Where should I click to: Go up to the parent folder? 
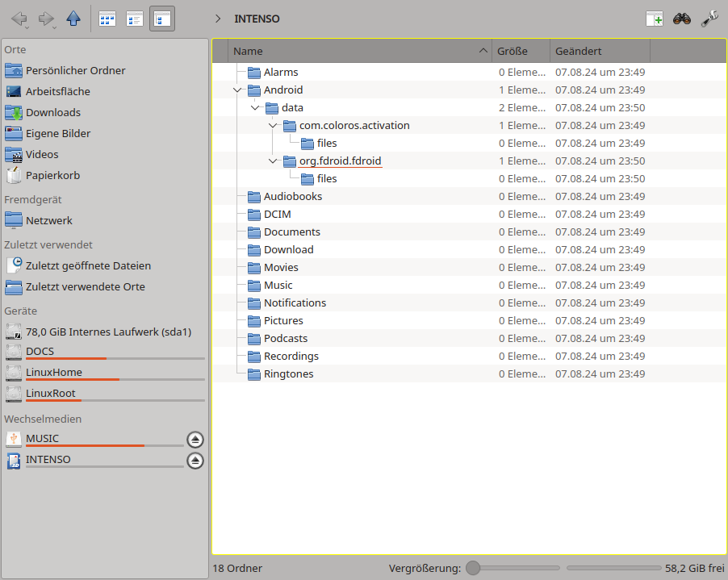click(73, 19)
